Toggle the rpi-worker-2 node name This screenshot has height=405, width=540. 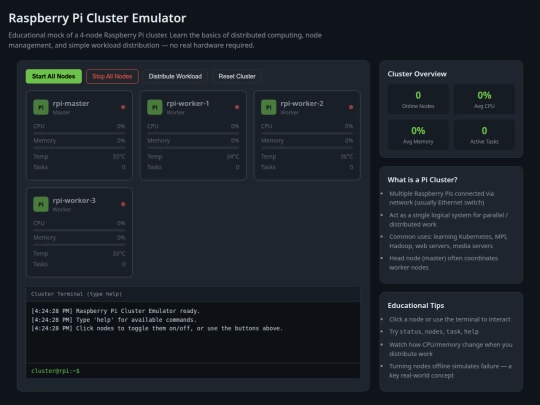click(302, 103)
